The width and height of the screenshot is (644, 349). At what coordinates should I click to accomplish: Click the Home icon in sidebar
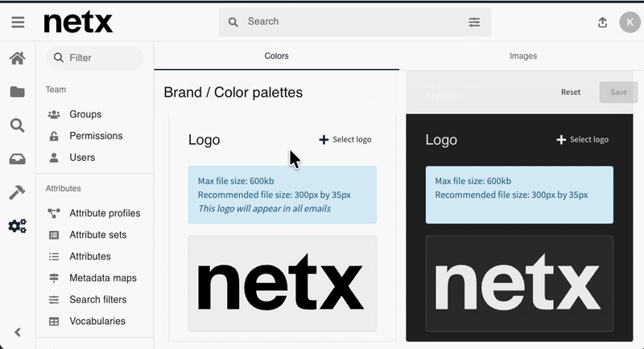tap(17, 58)
